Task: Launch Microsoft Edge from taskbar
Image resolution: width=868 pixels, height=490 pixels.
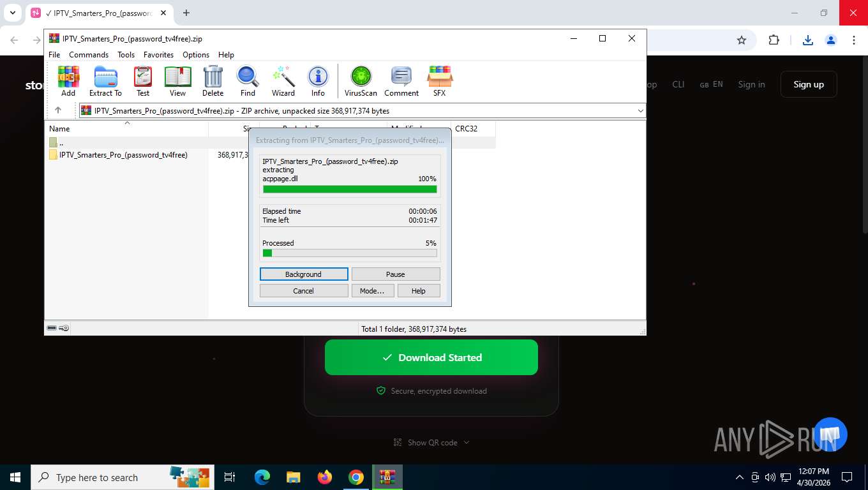Action: coord(262,477)
